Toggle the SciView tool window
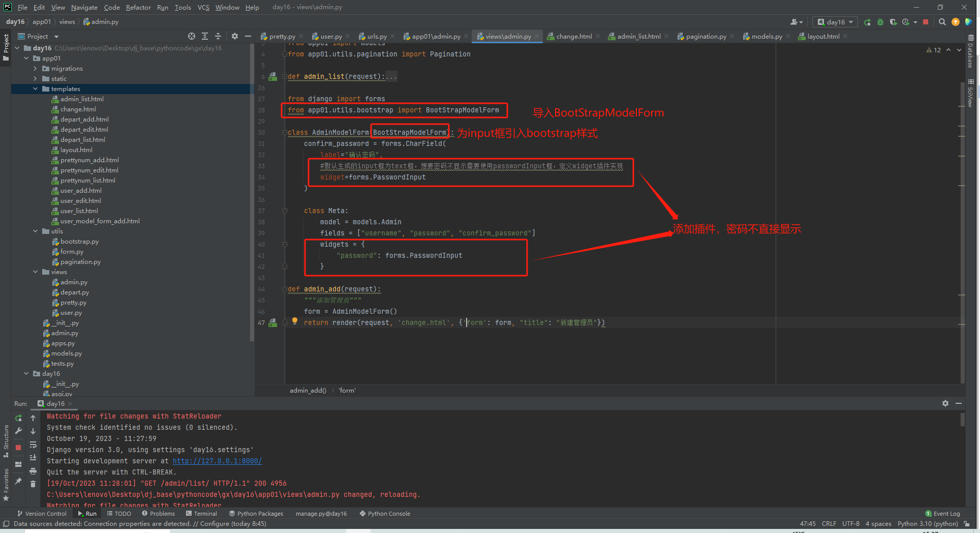Viewport: 980px width, 533px height. point(970,93)
